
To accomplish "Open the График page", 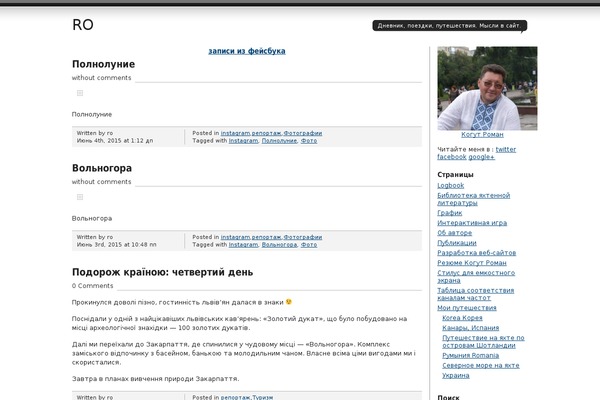I will [x=450, y=213].
